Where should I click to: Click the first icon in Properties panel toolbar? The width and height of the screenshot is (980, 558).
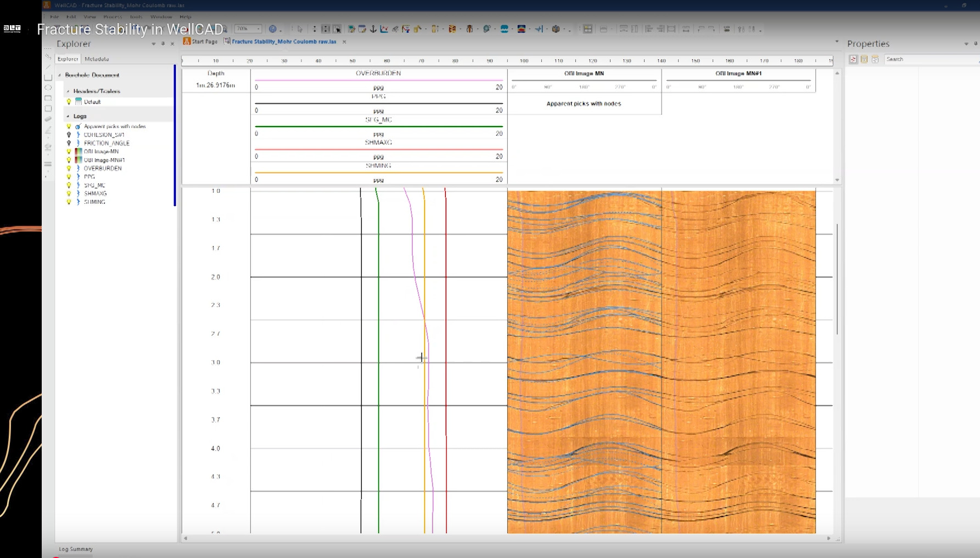(x=853, y=59)
